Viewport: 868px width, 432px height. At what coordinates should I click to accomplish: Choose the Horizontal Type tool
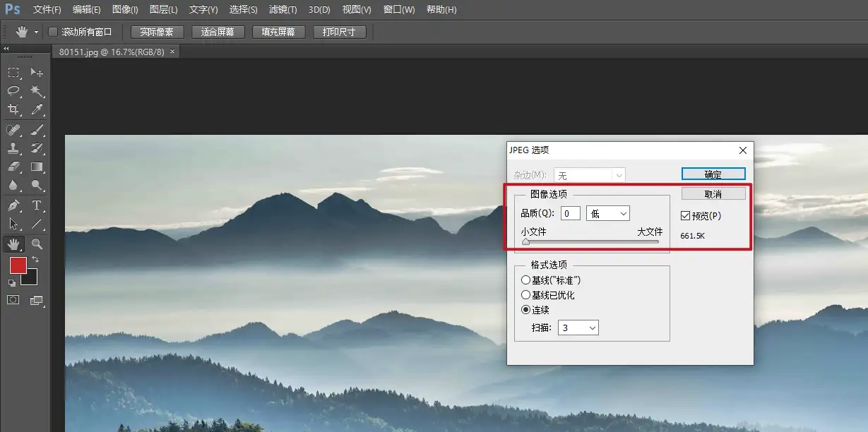pos(37,205)
